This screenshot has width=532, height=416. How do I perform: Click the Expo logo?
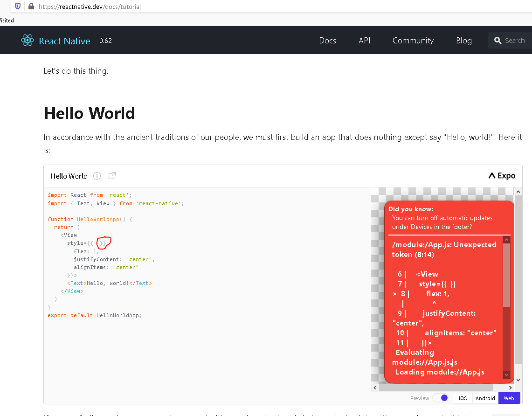(x=502, y=176)
